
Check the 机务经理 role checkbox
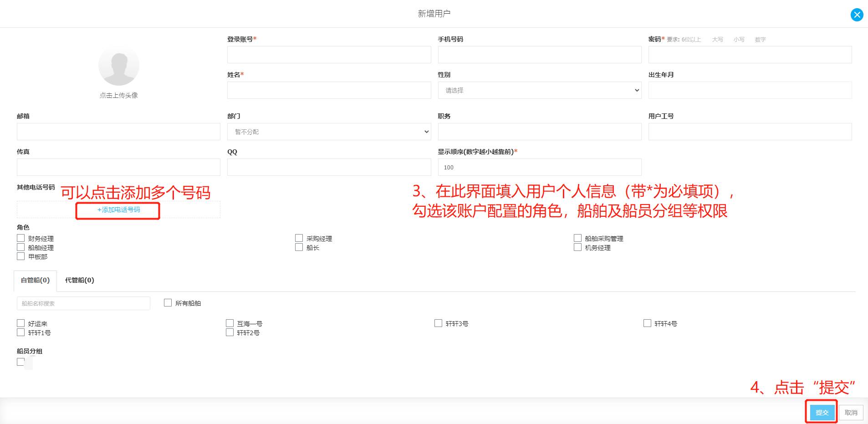[577, 247]
